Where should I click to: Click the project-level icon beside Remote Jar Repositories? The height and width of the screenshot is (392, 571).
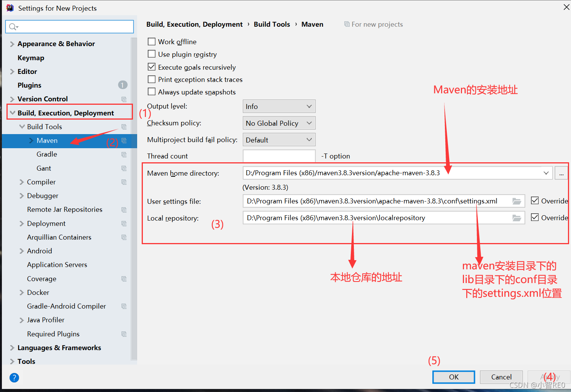(x=124, y=210)
